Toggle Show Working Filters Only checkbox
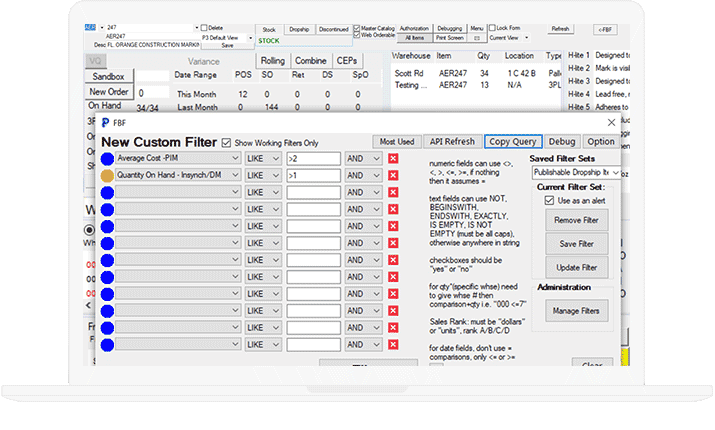The image size is (715, 430). coord(226,142)
